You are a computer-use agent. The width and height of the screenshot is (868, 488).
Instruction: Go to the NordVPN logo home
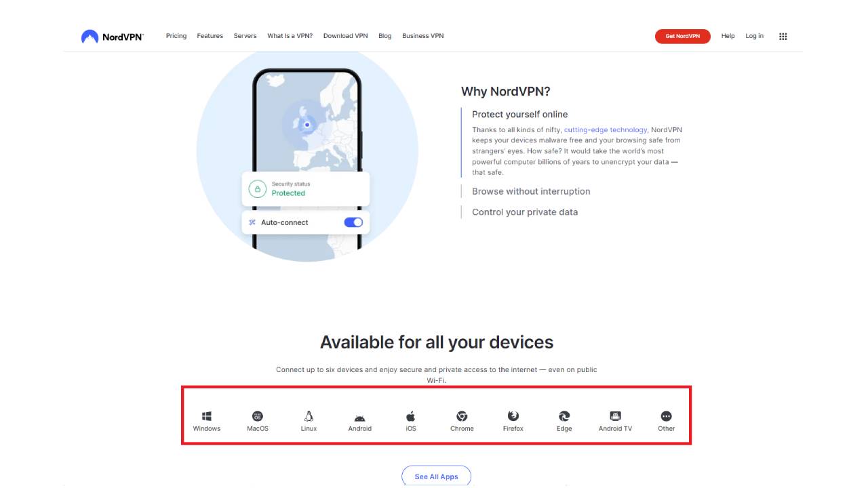(112, 37)
